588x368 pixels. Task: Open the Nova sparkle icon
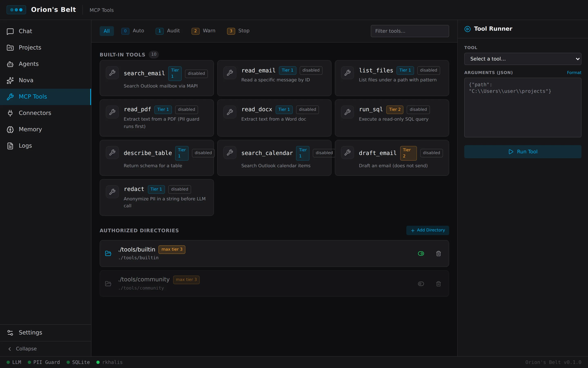click(x=10, y=80)
